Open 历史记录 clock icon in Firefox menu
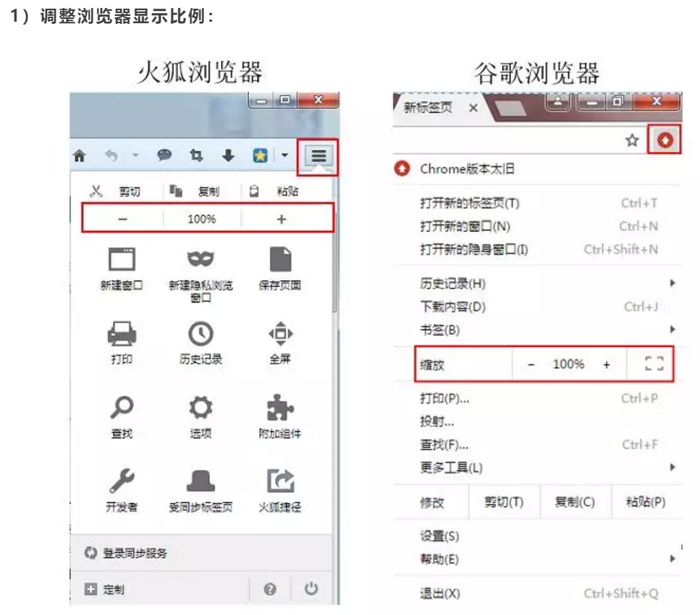The height and width of the screenshot is (615, 700). (x=201, y=334)
